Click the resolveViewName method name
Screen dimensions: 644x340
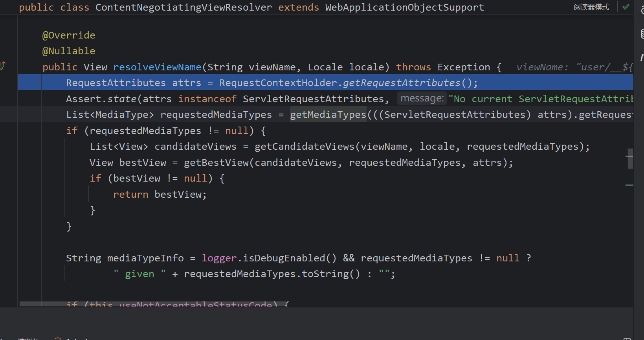(157, 67)
